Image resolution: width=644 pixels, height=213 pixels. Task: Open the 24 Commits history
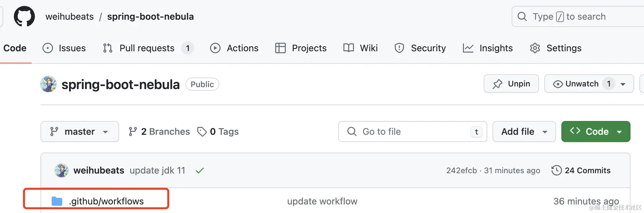(581, 170)
